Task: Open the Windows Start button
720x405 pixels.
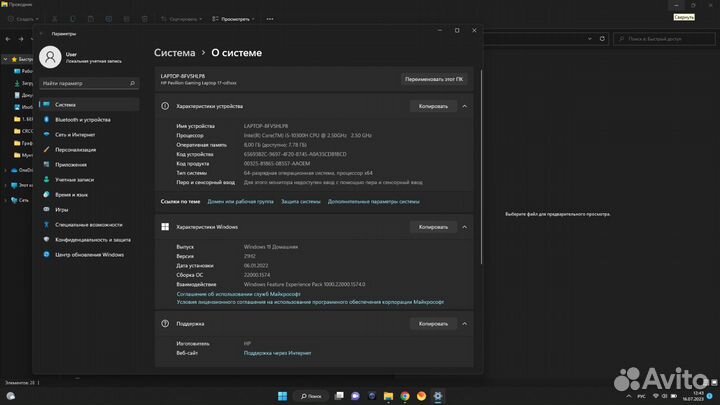Action: (x=282, y=396)
